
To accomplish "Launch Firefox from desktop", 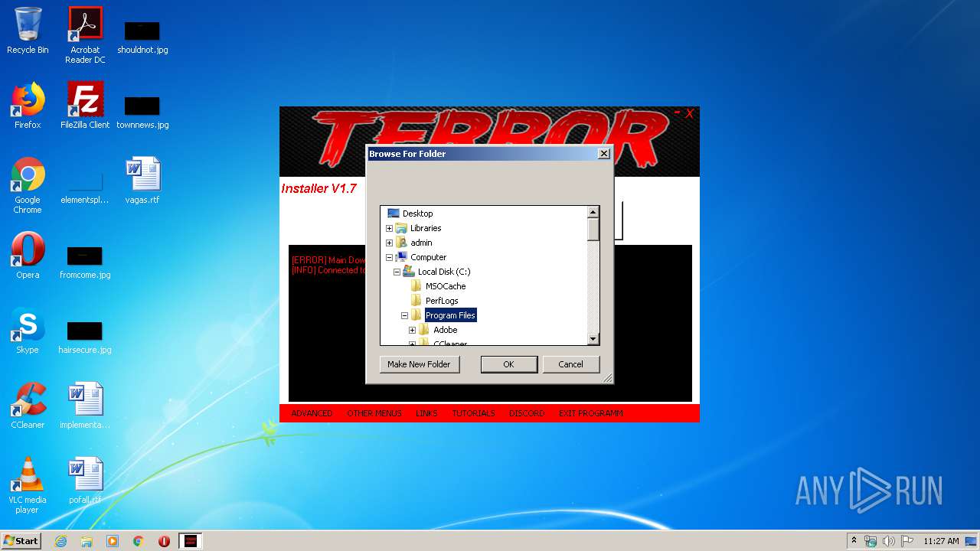I will tap(28, 106).
